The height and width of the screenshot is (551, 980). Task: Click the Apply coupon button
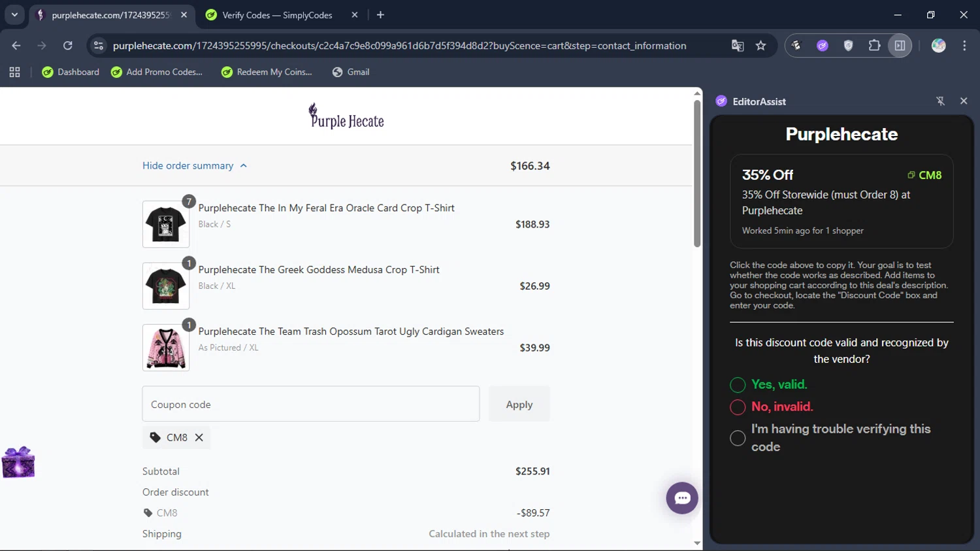(x=519, y=404)
